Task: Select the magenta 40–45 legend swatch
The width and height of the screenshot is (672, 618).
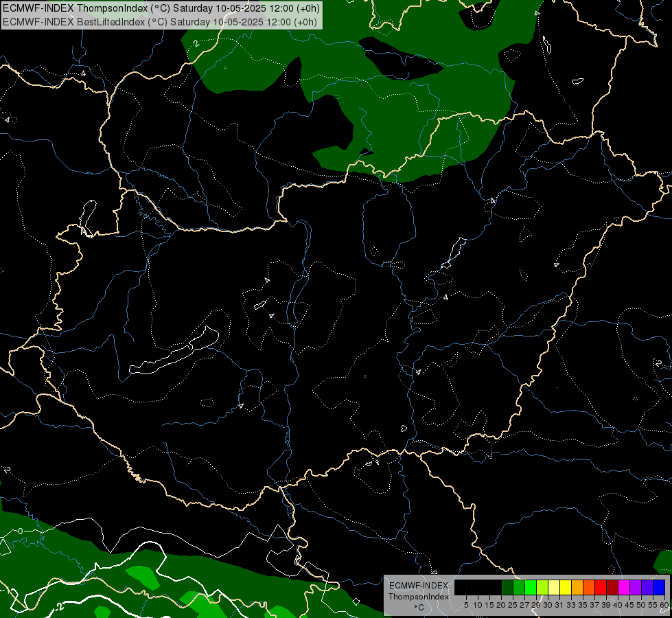Action: pos(624,587)
